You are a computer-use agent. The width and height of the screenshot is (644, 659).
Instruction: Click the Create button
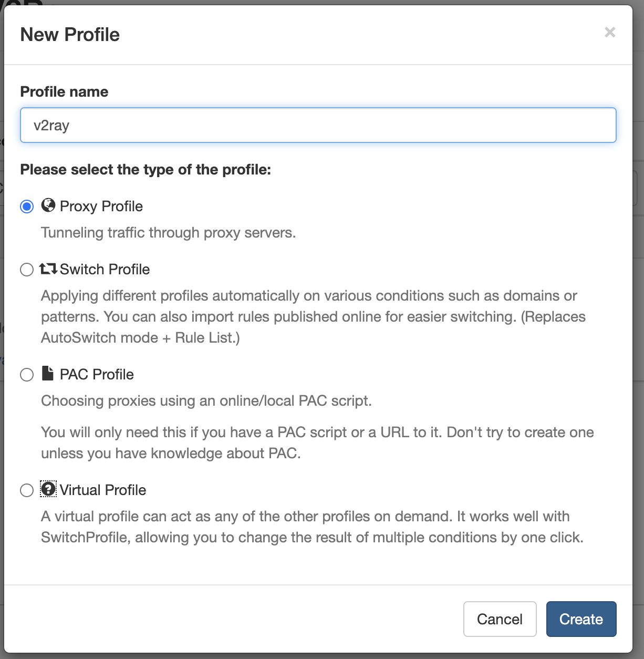coord(581,619)
